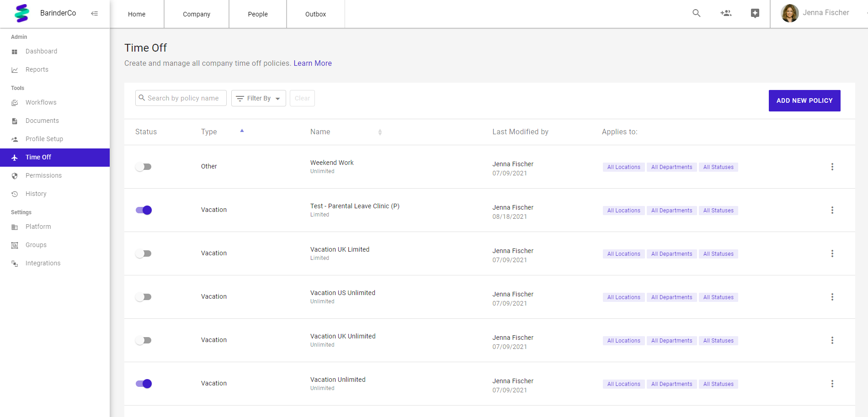Open options menu for Weekend Work policy
Screen dimensions: 868x417
click(832, 167)
